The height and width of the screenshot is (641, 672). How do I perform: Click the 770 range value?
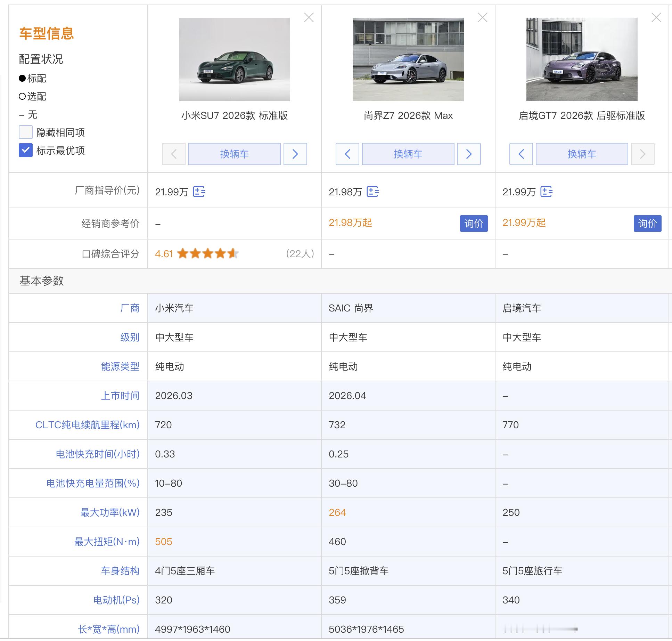pyautogui.click(x=510, y=425)
